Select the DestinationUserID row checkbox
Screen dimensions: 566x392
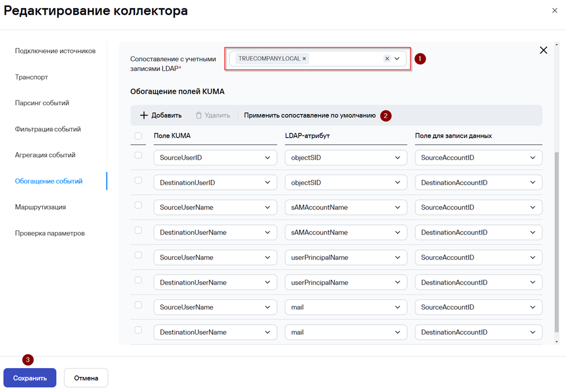(138, 180)
